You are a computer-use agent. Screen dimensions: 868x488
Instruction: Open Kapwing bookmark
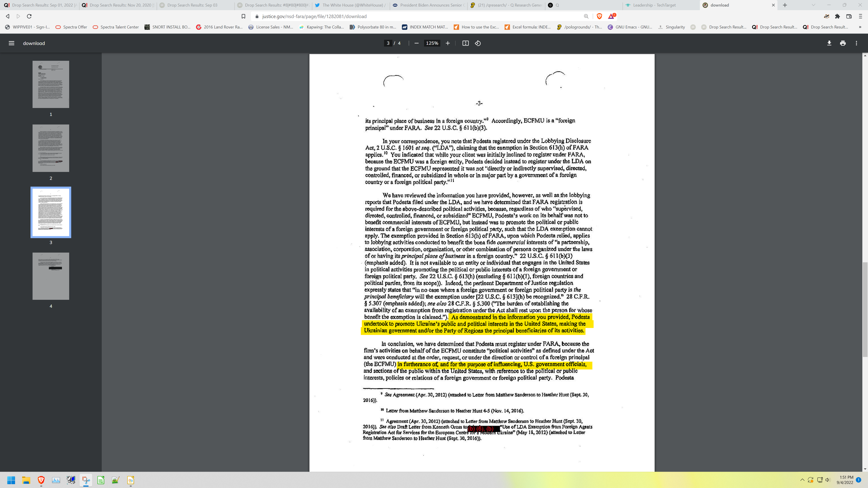(321, 27)
